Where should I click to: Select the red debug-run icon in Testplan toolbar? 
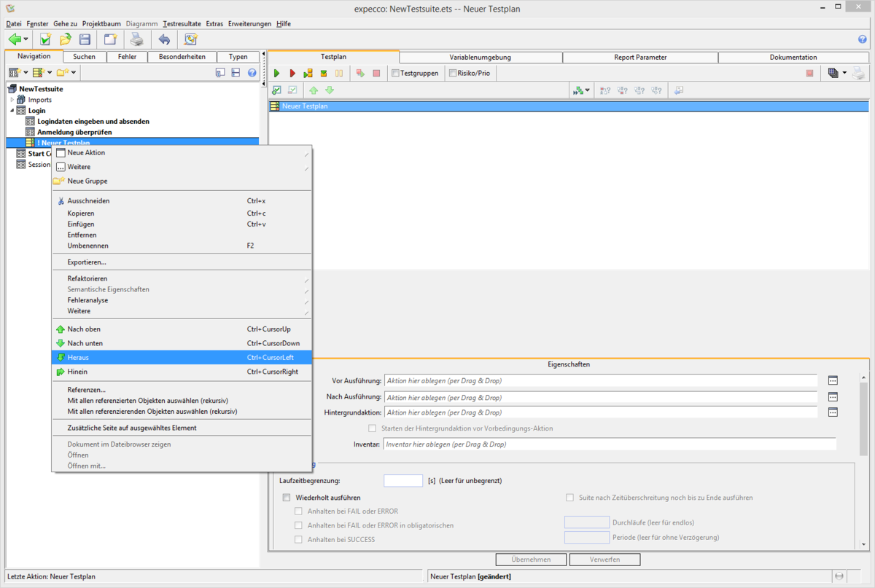(292, 73)
